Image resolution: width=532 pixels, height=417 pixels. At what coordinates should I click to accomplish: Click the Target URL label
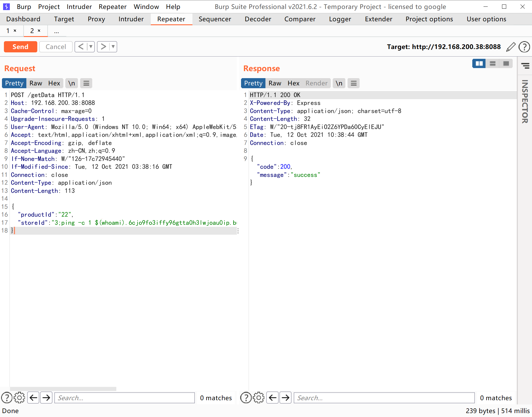444,47
